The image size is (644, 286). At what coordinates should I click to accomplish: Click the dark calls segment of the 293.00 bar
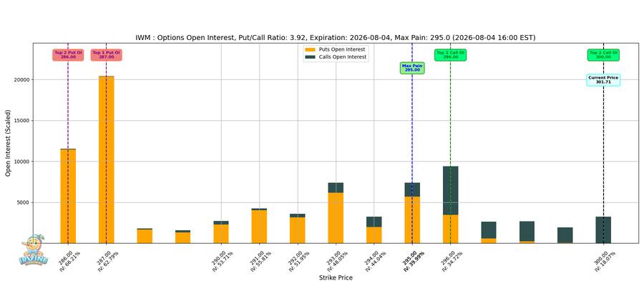(336, 188)
